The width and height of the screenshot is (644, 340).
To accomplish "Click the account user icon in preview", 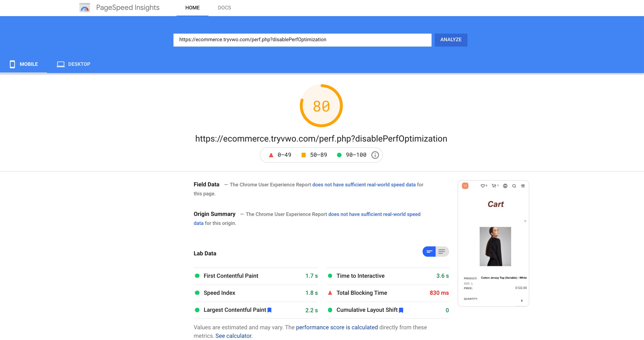I will (505, 186).
